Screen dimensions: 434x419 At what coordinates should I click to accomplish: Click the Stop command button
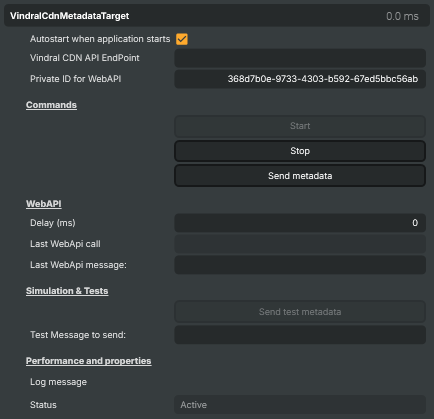tap(300, 151)
